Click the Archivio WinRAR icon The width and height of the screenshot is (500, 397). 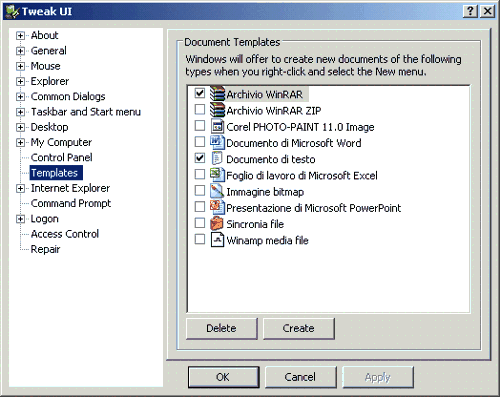pos(217,94)
